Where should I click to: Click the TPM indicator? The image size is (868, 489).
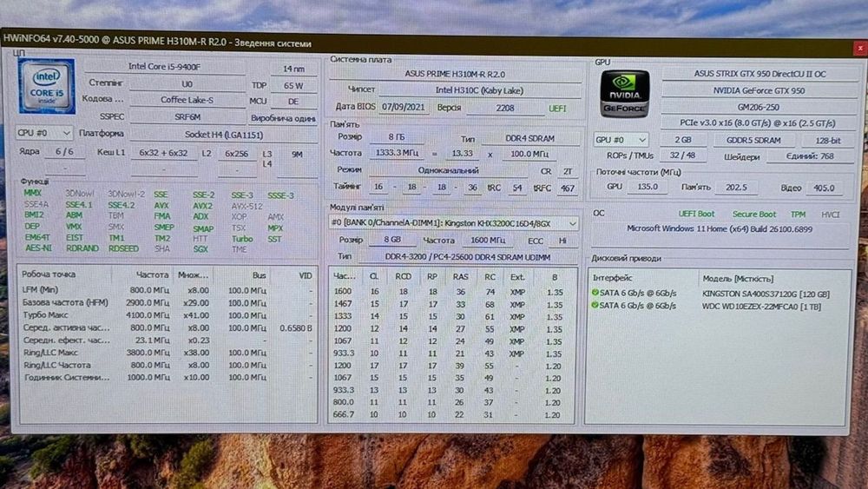[x=798, y=214]
